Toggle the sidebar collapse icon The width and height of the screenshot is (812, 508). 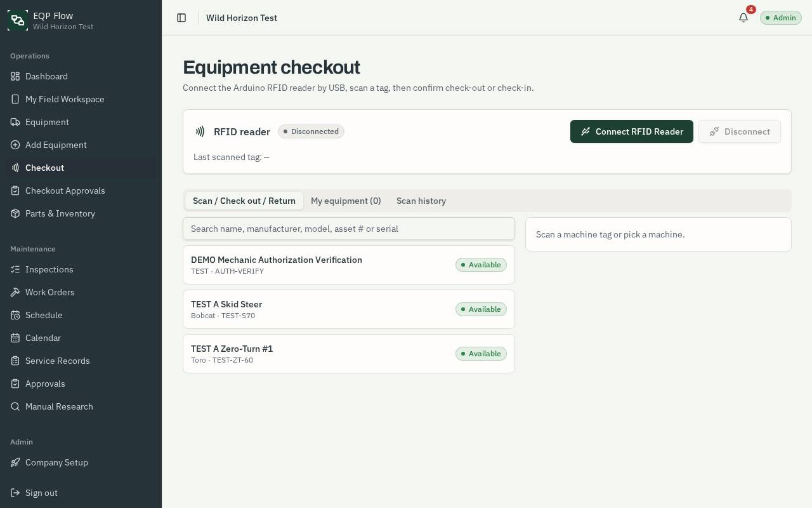click(x=181, y=18)
